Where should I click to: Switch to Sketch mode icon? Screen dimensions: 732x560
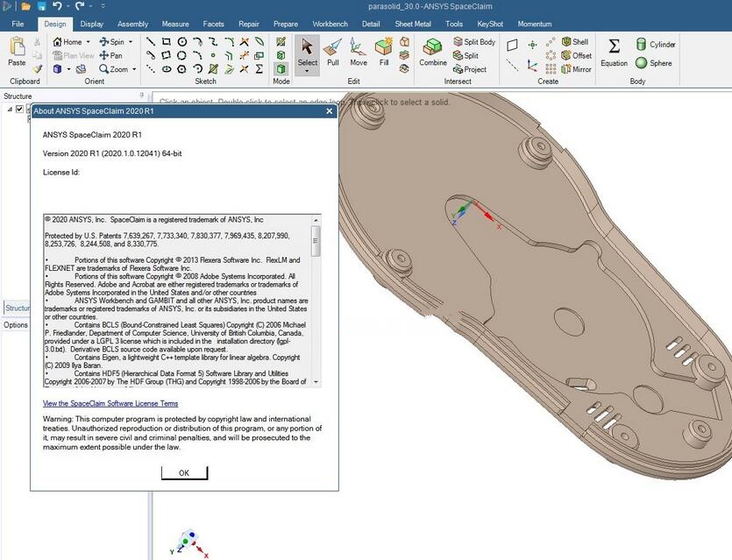pos(281,41)
